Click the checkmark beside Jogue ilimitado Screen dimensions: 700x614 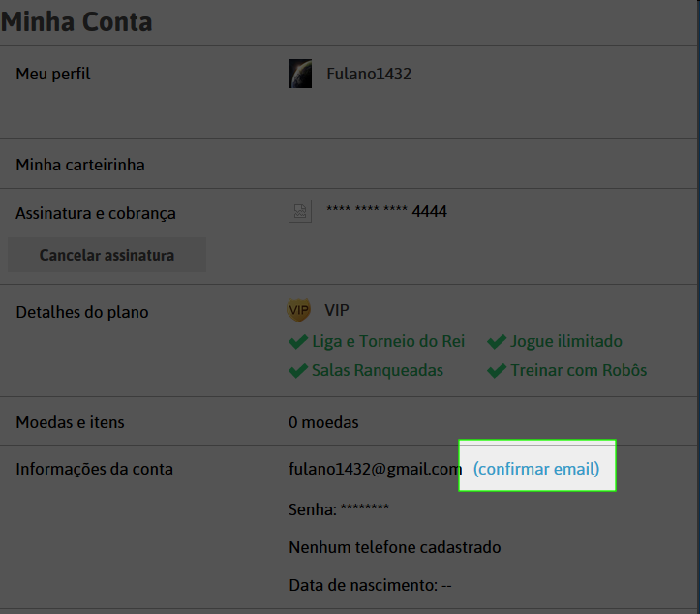(x=497, y=342)
